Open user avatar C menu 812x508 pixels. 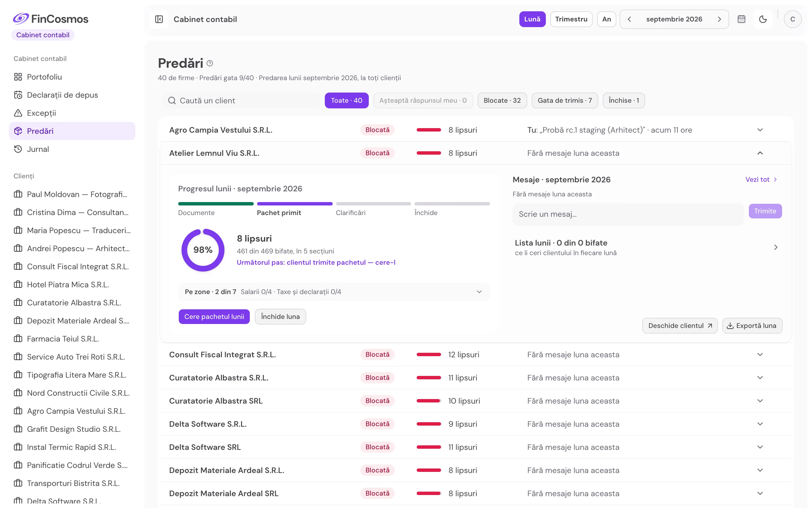793,19
